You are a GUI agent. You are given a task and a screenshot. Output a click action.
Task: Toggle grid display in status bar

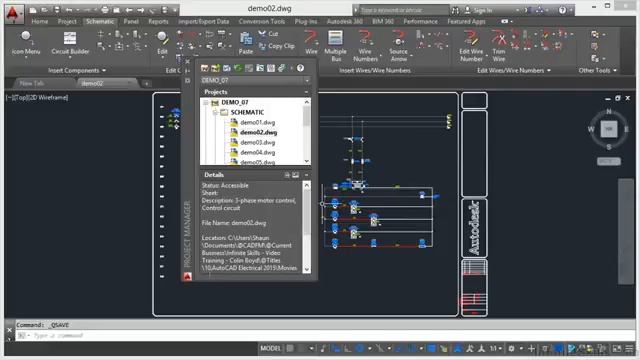pos(290,348)
